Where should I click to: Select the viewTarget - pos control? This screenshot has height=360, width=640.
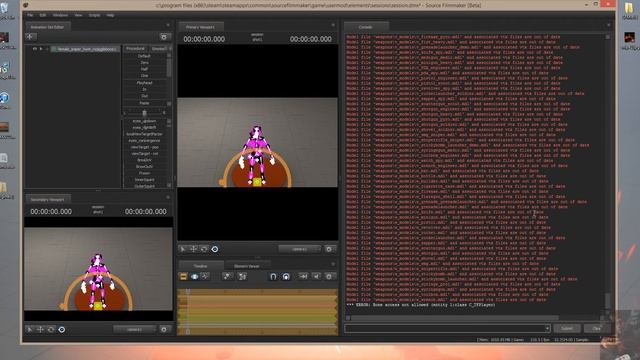pyautogui.click(x=144, y=147)
